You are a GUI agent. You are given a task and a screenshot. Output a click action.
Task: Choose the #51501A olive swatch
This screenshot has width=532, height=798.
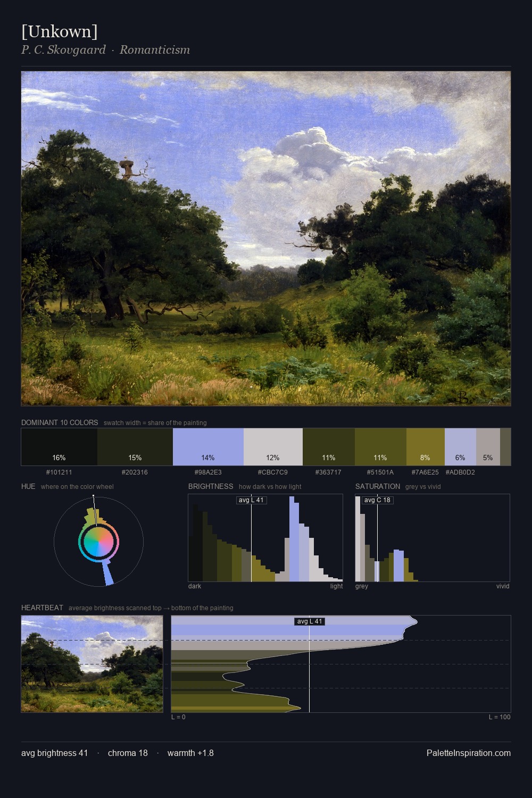(x=380, y=447)
